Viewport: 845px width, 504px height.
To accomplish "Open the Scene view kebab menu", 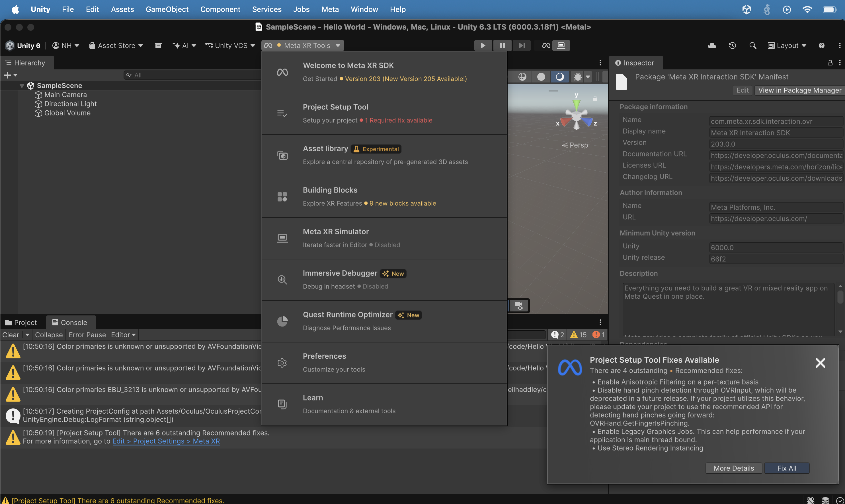I will [600, 63].
